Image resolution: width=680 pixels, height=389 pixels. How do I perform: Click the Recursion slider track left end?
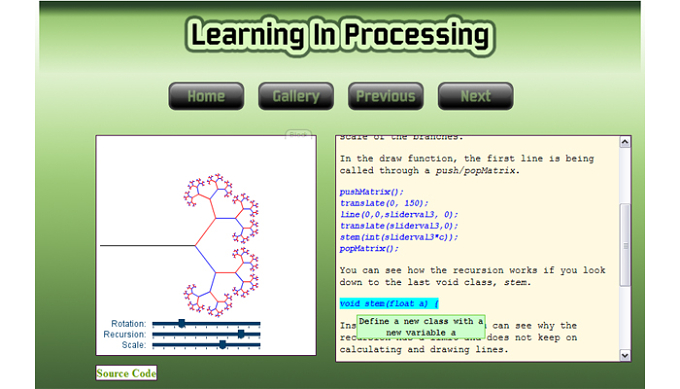(x=155, y=334)
